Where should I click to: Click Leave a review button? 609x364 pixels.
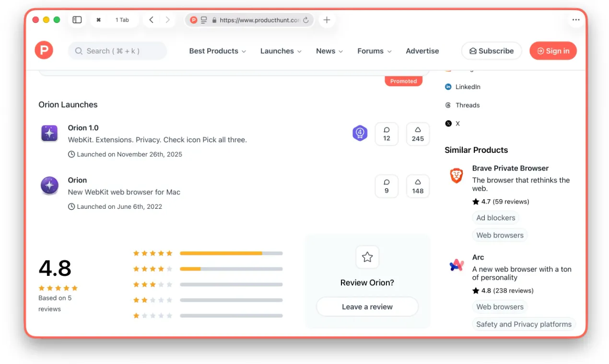[x=367, y=307]
